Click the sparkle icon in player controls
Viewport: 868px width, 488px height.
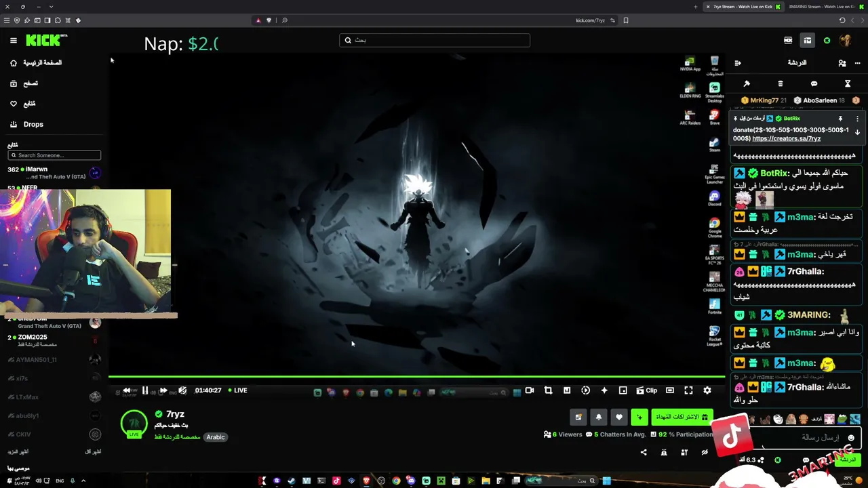pyautogui.click(x=604, y=390)
